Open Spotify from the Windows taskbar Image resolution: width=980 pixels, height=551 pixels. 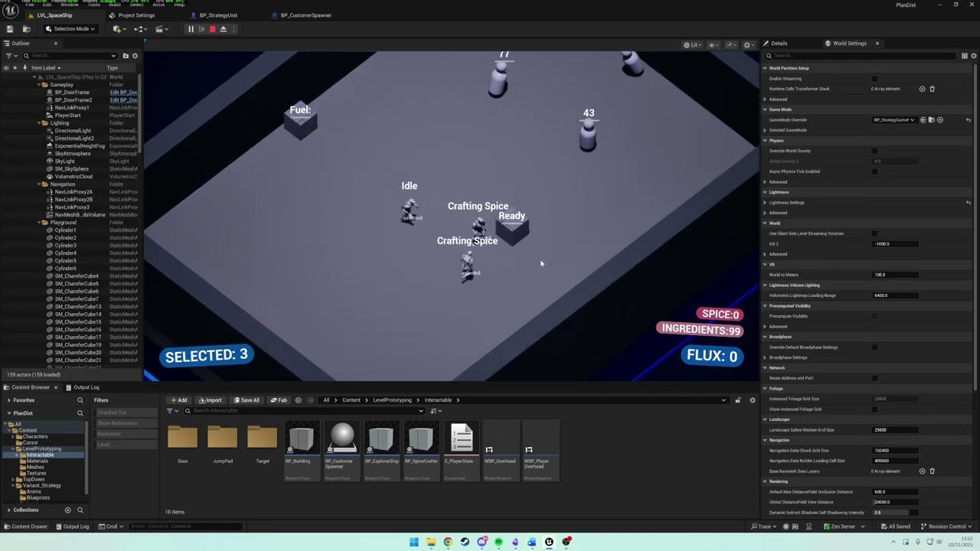point(498,542)
